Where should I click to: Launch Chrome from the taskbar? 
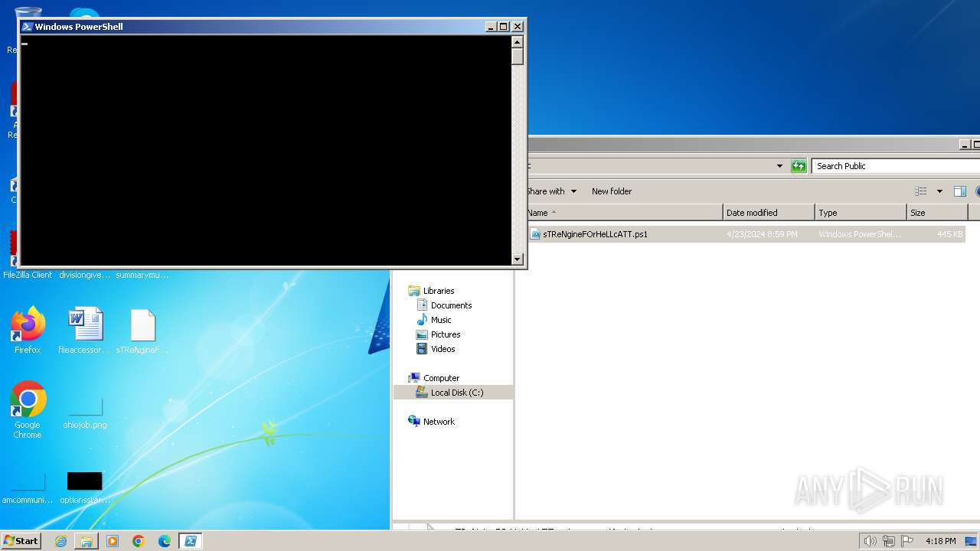tap(139, 541)
